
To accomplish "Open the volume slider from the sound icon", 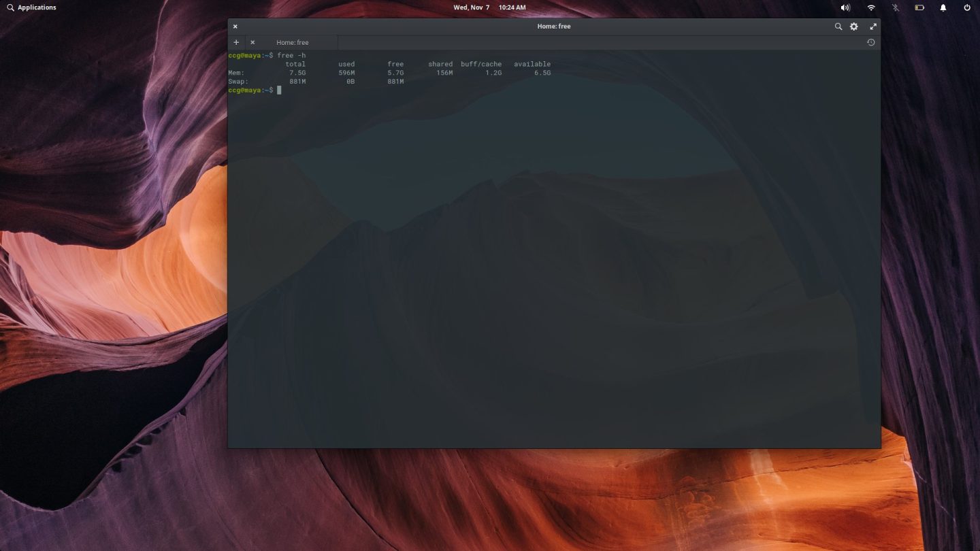I will click(845, 7).
